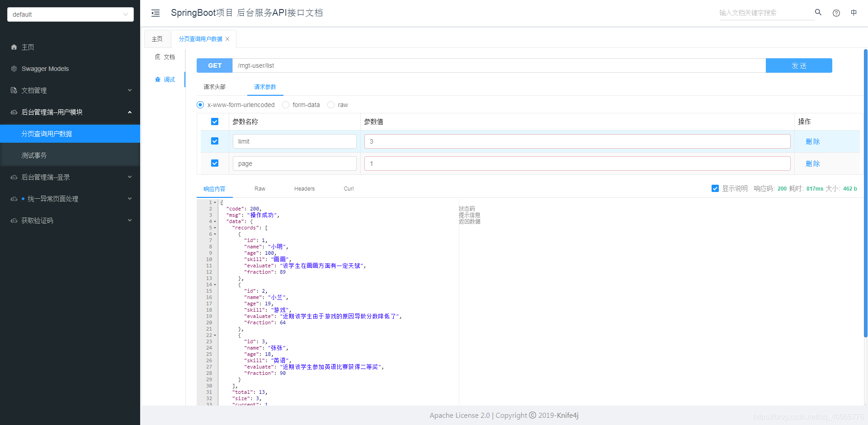Viewport: 868px width, 425px height.
Task: Switch language via the 中 icon
Action: click(854, 13)
